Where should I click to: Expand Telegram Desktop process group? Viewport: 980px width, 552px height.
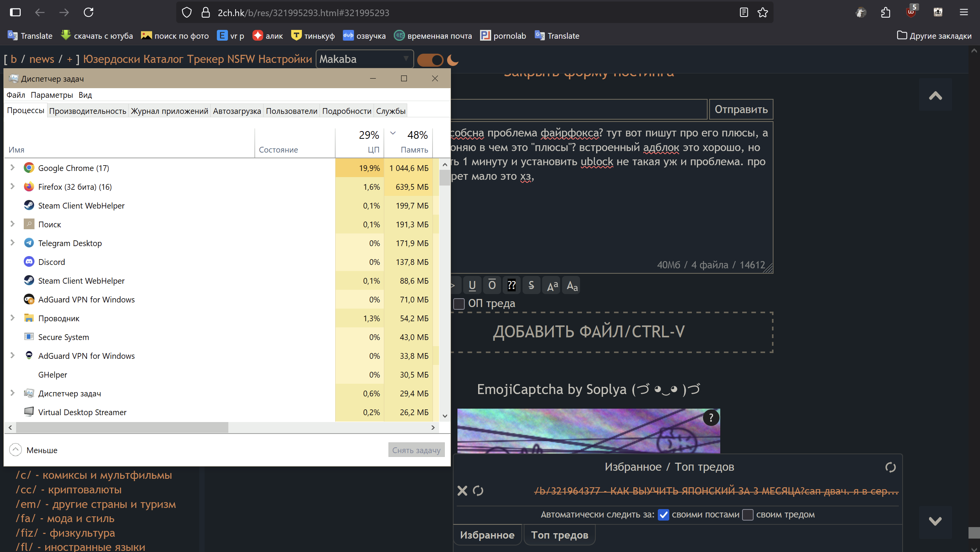pyautogui.click(x=12, y=243)
